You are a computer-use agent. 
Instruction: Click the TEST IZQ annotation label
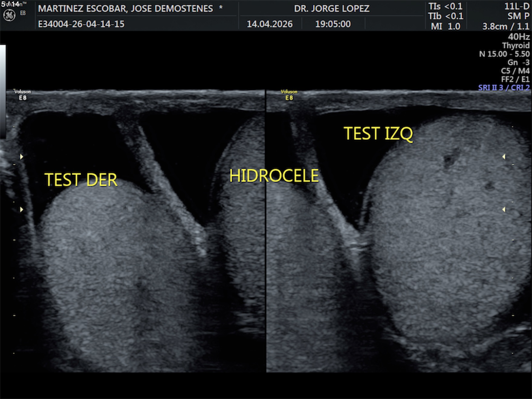(378, 134)
